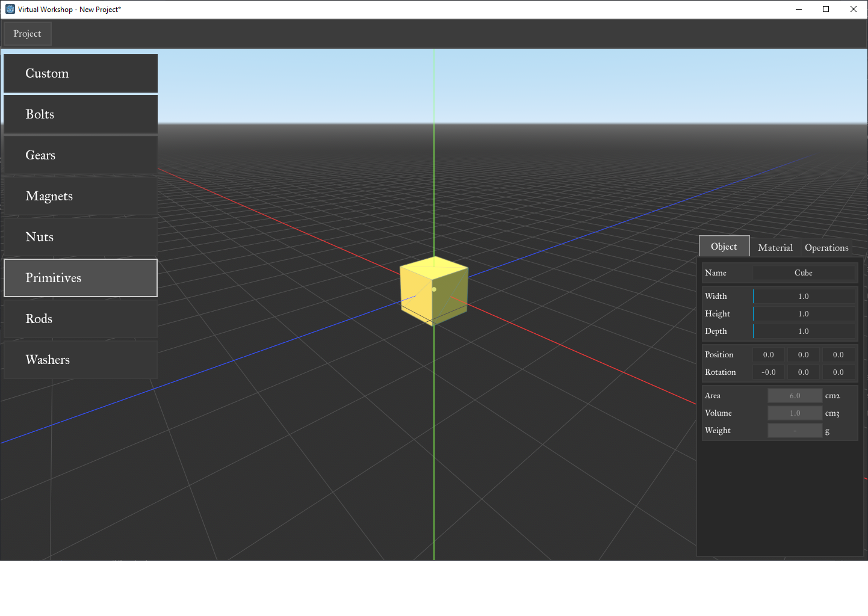Click the Area label
868x616 pixels.
[713, 396]
